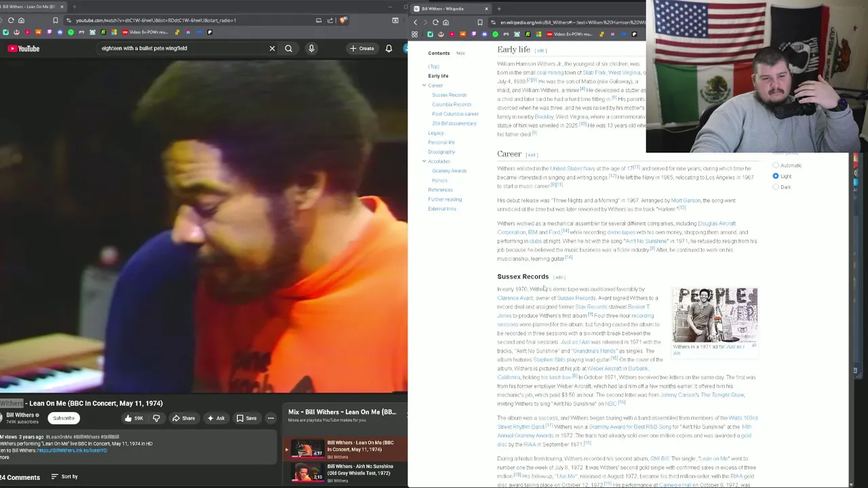Open a new tab in the YouTube browser window

75,7
